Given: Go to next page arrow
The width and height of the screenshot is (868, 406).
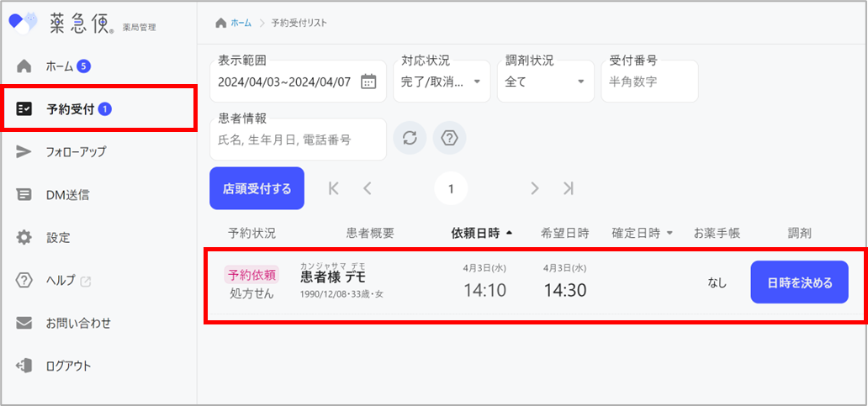Looking at the screenshot, I should coord(535,188).
